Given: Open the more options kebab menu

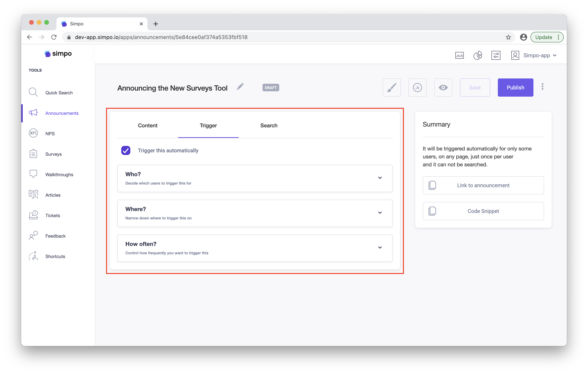Looking at the screenshot, I should click(542, 86).
